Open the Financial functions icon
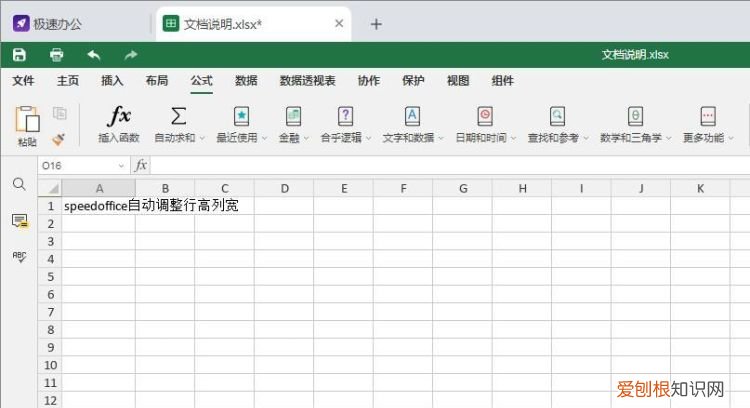The image size is (750, 408). coord(293,116)
